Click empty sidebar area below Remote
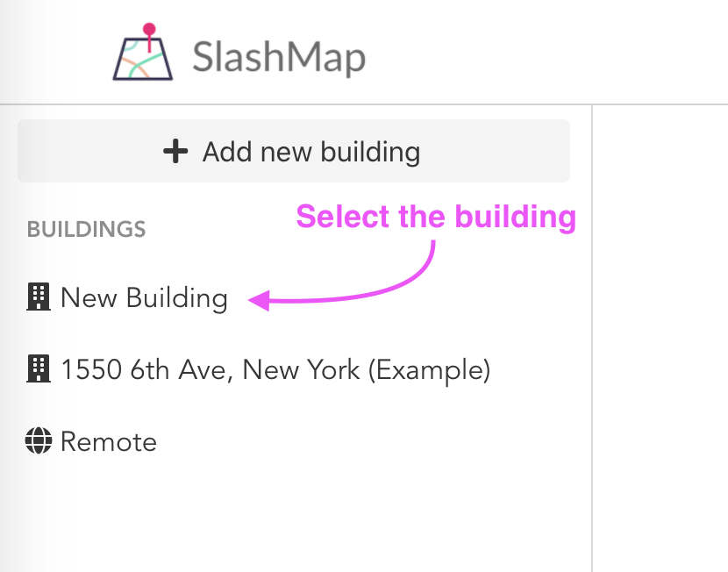This screenshot has height=572, width=728. coord(296,515)
